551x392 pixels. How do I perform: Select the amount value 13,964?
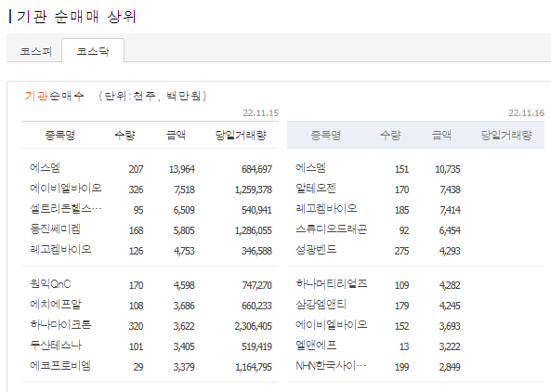pos(182,169)
